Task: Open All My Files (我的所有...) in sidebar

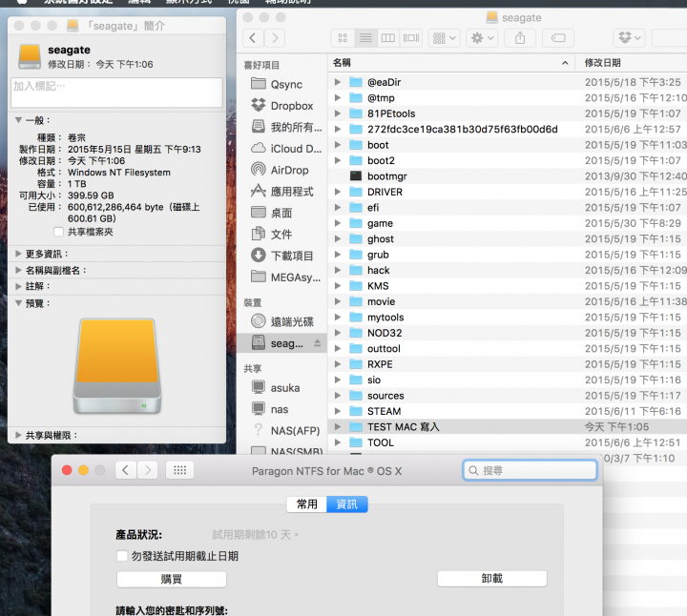Action: (x=282, y=127)
